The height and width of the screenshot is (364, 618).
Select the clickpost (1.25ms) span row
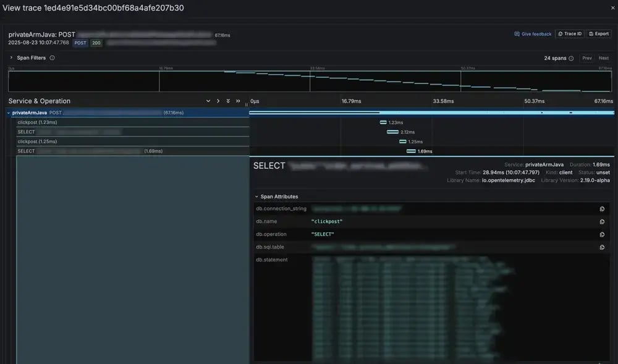[133, 142]
